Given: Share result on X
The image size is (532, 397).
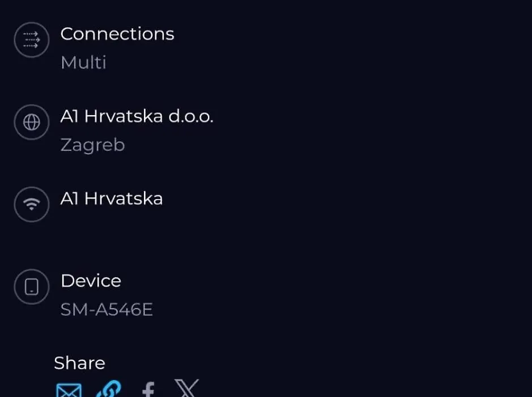Looking at the screenshot, I should [186, 388].
